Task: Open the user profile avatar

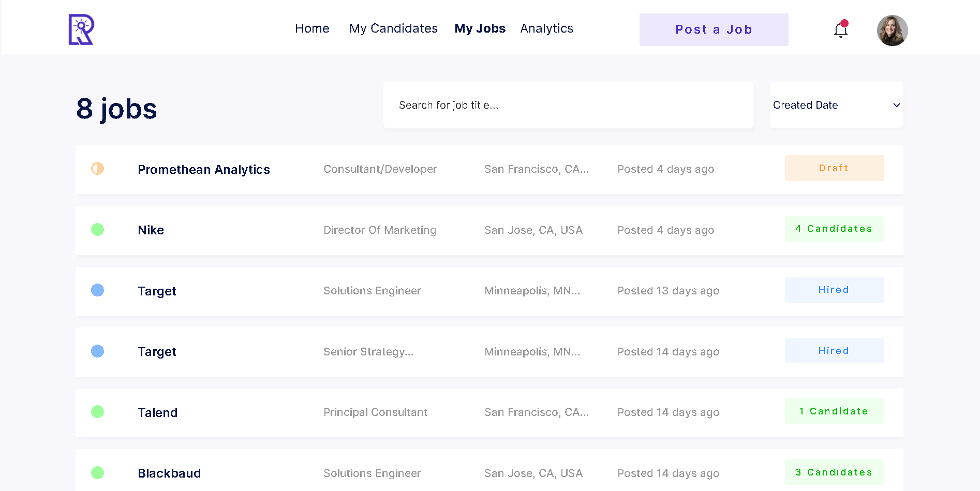Action: [892, 31]
